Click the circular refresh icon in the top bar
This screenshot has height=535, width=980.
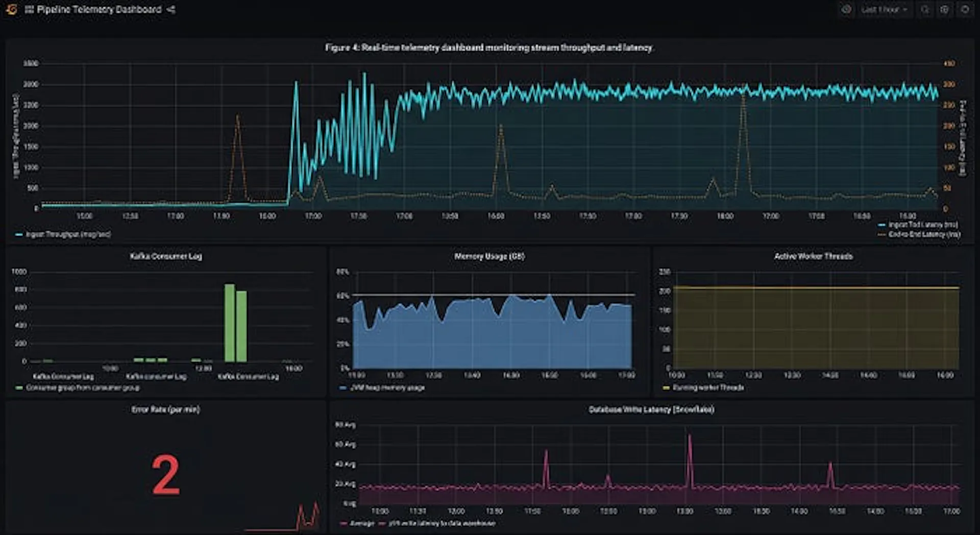[x=965, y=10]
